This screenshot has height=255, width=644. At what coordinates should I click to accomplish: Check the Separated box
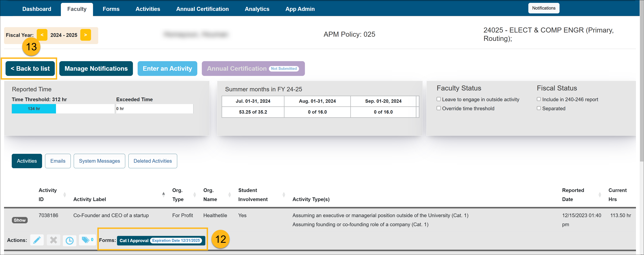(x=539, y=108)
